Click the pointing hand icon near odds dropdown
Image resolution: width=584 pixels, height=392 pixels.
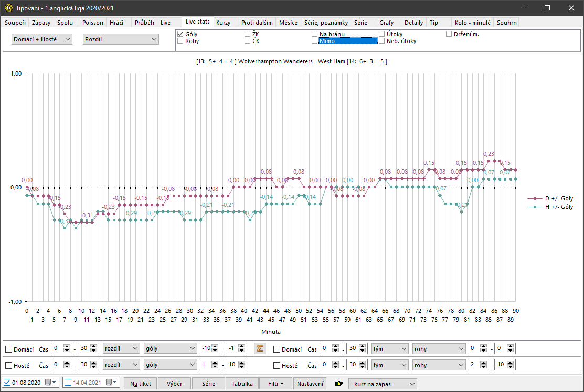coord(339,384)
